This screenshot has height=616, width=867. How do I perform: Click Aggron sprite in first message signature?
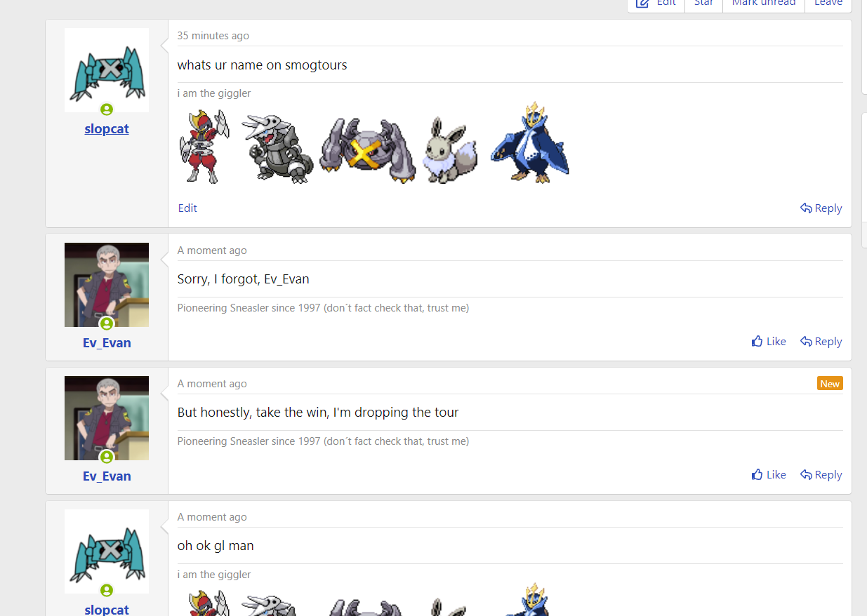point(277,149)
